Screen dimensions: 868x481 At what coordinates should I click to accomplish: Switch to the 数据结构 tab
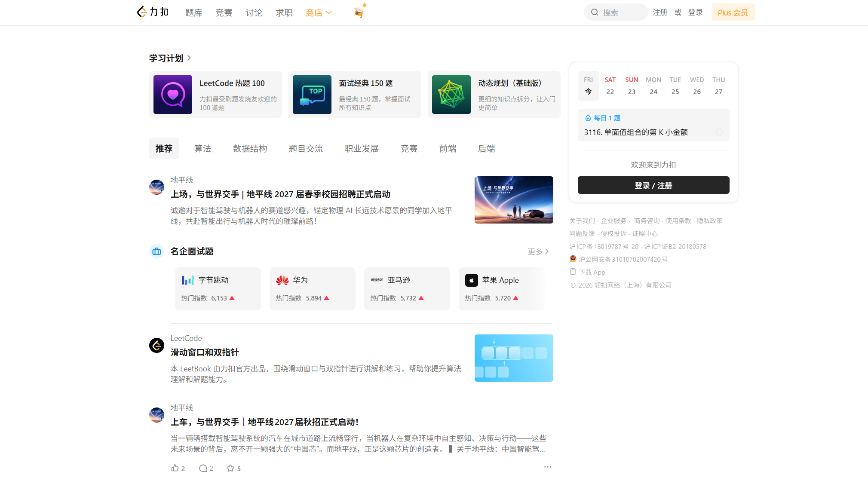pyautogui.click(x=250, y=148)
